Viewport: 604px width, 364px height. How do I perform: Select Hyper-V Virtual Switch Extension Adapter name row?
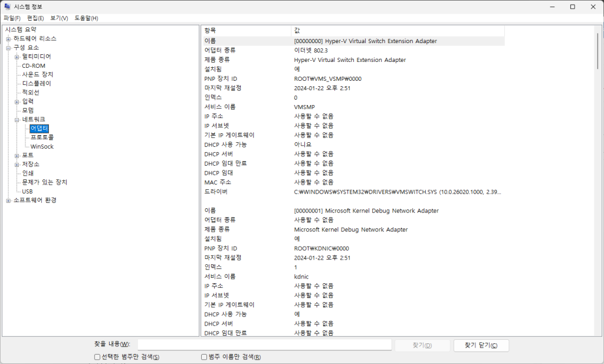[353, 41]
